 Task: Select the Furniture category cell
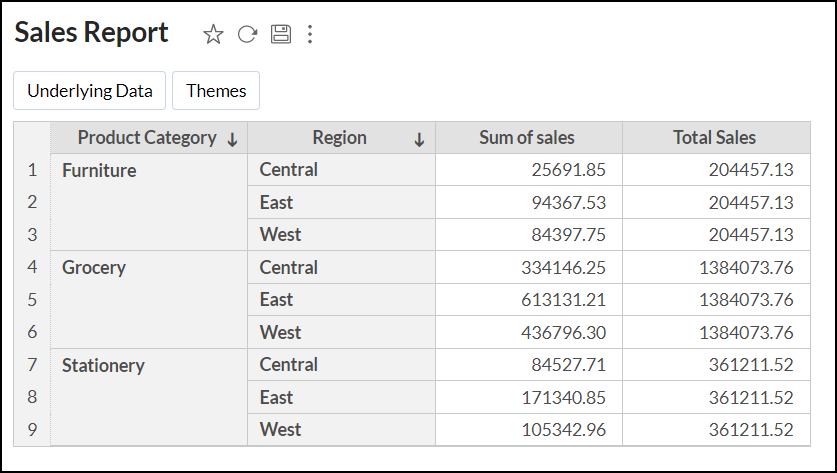(99, 171)
